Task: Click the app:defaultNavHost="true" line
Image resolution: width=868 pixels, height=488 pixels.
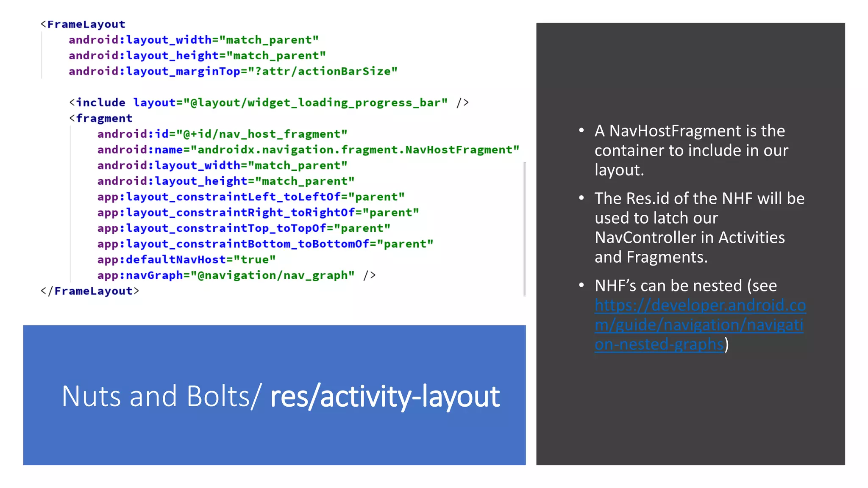Action: click(186, 259)
